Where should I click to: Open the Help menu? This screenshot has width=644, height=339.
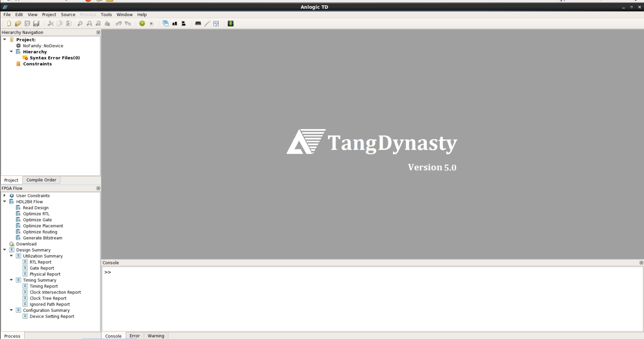(x=142, y=15)
